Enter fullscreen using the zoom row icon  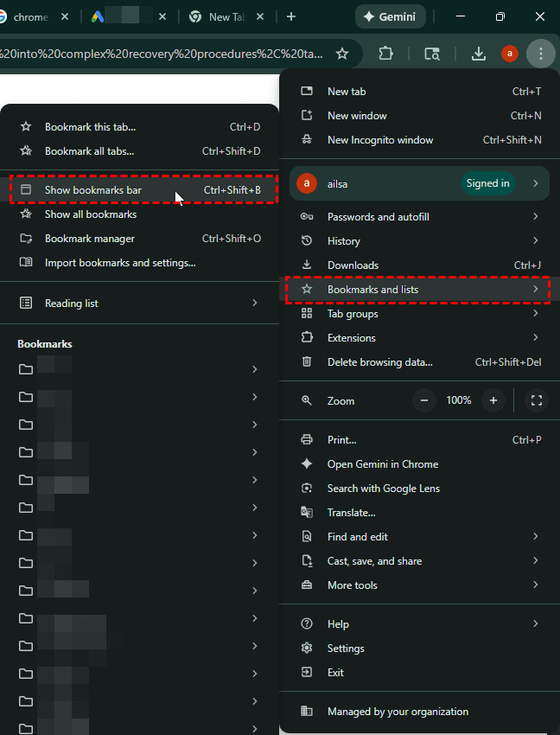tap(537, 400)
